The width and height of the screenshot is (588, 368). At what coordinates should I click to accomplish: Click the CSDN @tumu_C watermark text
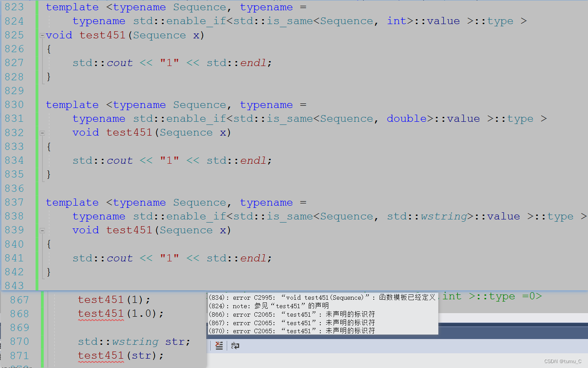(563, 361)
